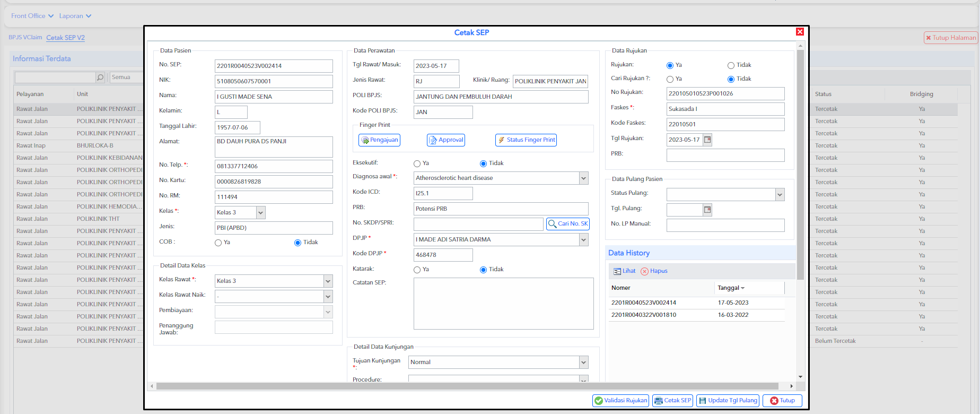Image resolution: width=980 pixels, height=414 pixels.
Task: Click BHURLOKA-B unit cell
Action: pyautogui.click(x=95, y=146)
